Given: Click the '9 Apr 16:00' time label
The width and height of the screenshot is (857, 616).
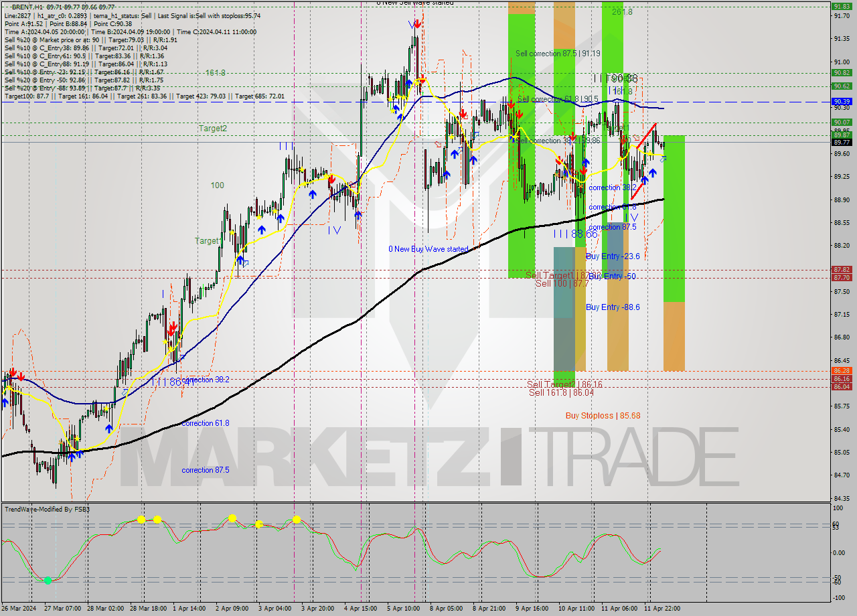Looking at the screenshot, I should (x=532, y=609).
